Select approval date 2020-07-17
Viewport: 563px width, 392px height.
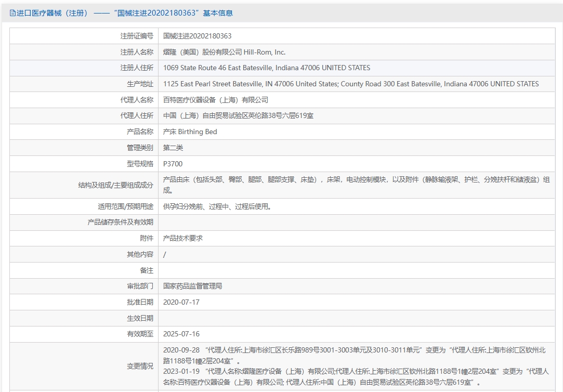[181, 302]
